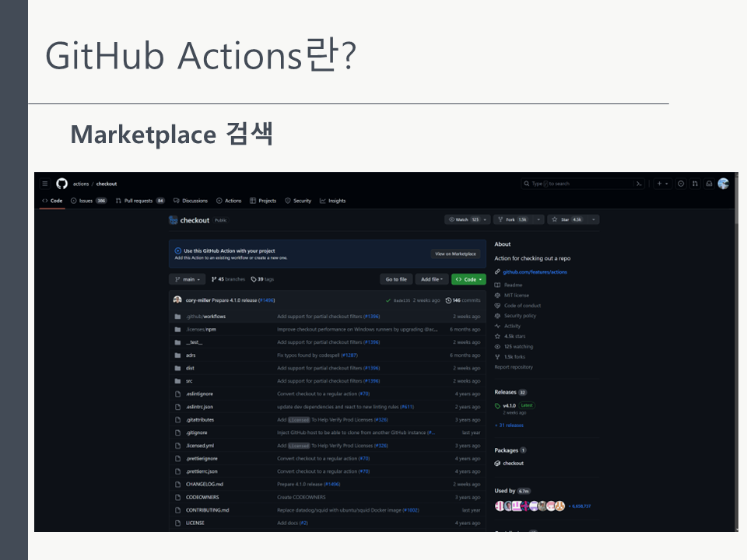Open the user profile avatar menu

(723, 184)
